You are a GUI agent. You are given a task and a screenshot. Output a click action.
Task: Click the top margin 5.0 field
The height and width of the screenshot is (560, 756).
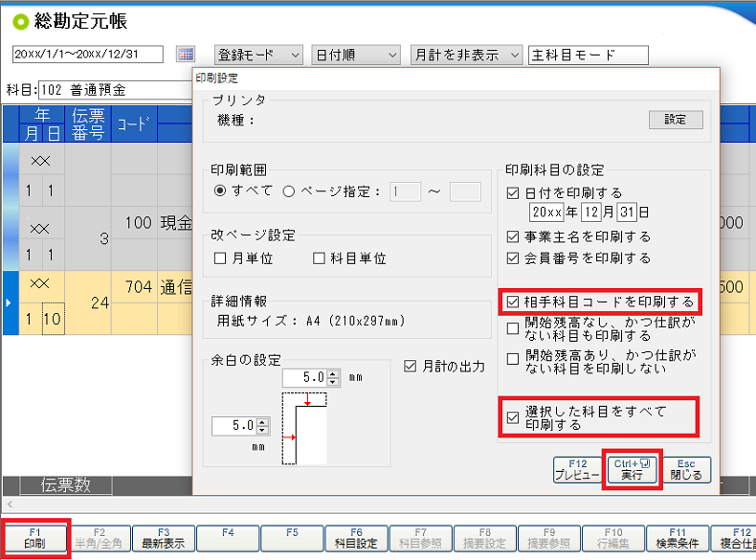point(305,378)
